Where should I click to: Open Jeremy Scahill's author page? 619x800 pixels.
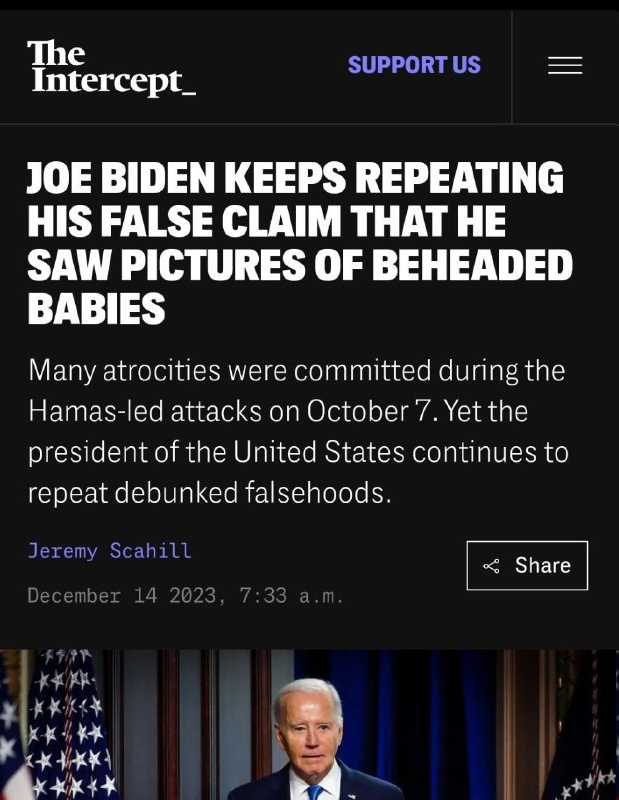click(x=110, y=551)
